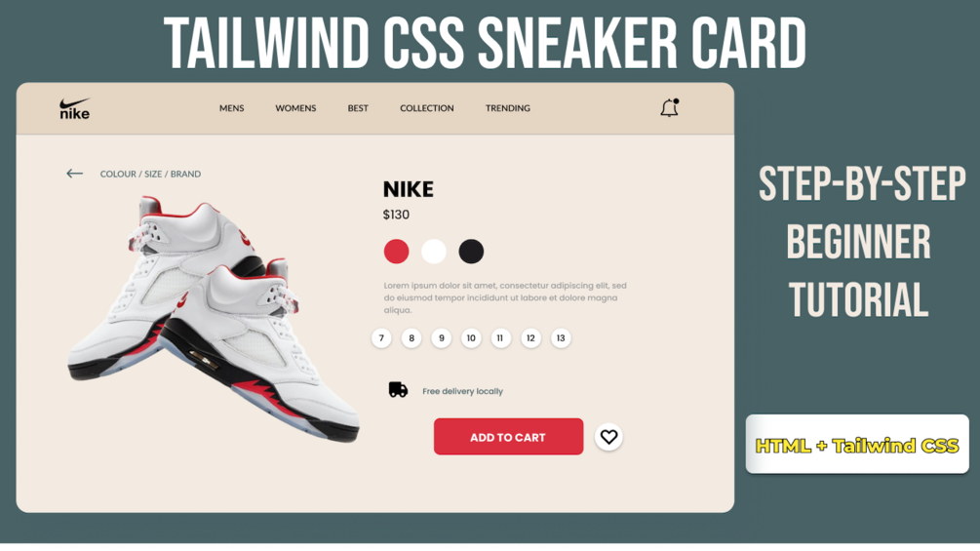Open the TRENDING menu item
980x551 pixels.
click(x=507, y=108)
